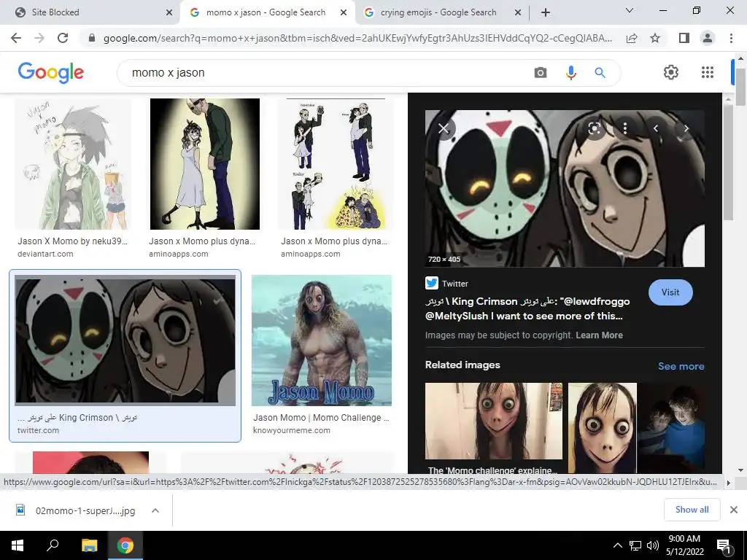Close the momo x jason tab

[x=344, y=13]
